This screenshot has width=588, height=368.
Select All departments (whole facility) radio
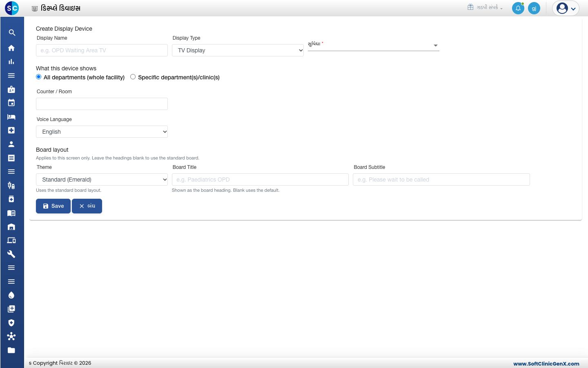(x=39, y=77)
